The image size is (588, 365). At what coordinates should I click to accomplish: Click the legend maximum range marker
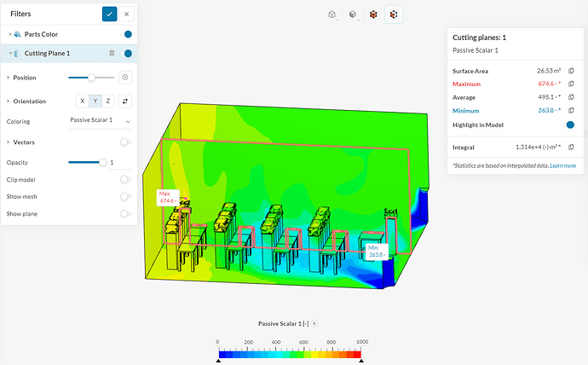361,361
